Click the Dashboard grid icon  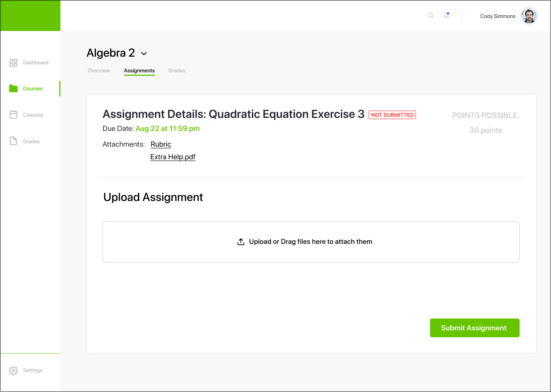point(13,63)
